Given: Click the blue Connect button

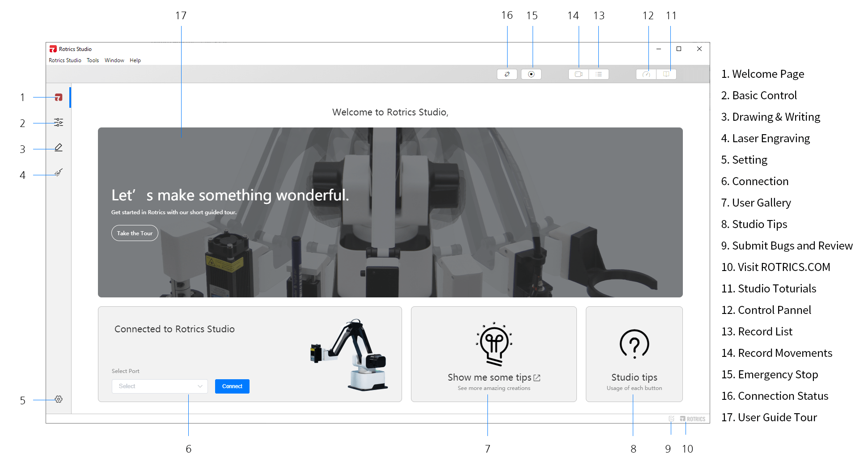Looking at the screenshot, I should coord(232,386).
